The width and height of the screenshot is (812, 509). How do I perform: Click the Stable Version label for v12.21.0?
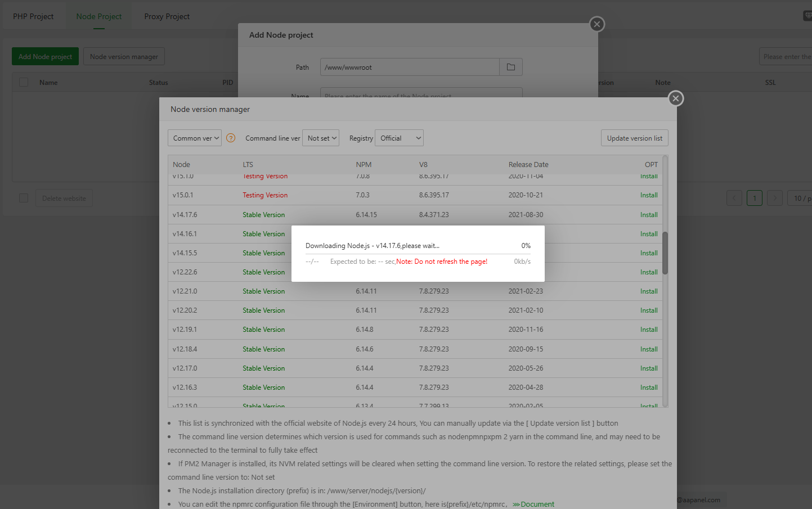coord(264,291)
